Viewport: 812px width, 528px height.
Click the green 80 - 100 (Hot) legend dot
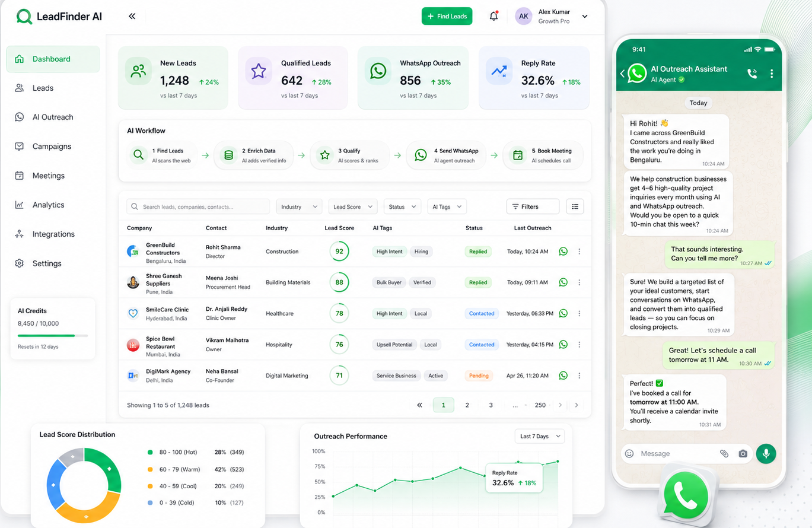pyautogui.click(x=150, y=452)
